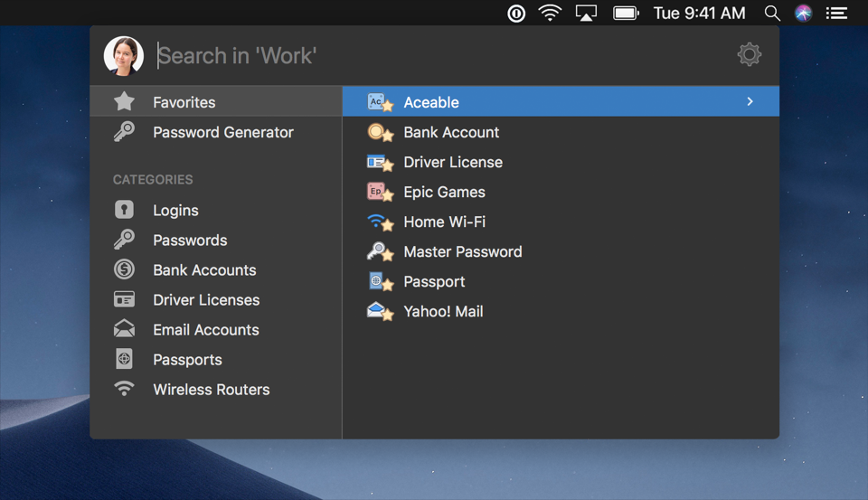Click the Epic Games item icon
868x500 pixels.
(380, 192)
